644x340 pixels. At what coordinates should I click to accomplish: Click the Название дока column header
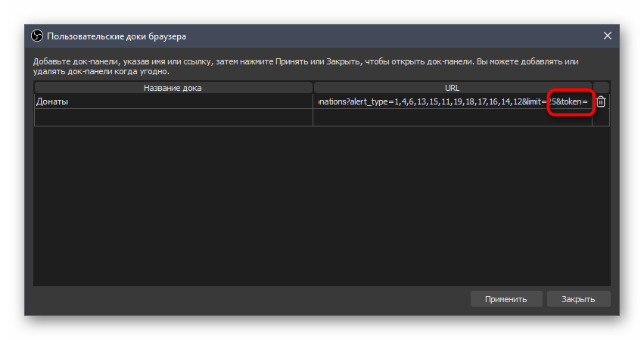(173, 88)
